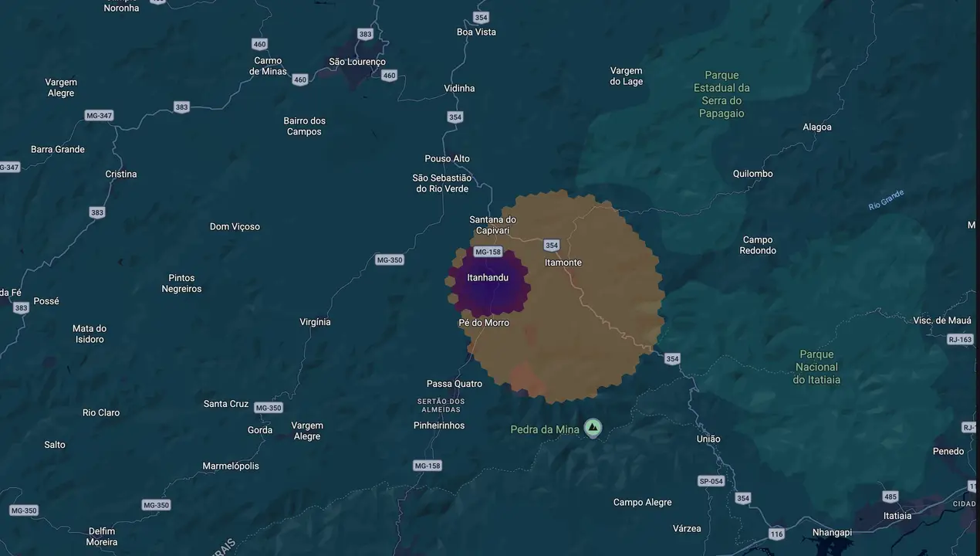980x556 pixels.
Task: Click the SP-054 road shield
Action: (711, 481)
